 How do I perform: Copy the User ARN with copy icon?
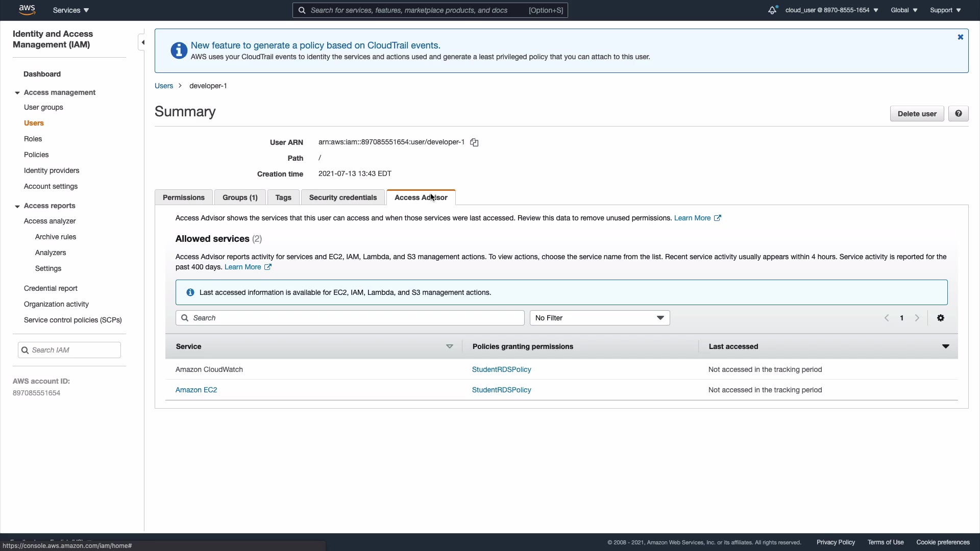[x=474, y=142]
